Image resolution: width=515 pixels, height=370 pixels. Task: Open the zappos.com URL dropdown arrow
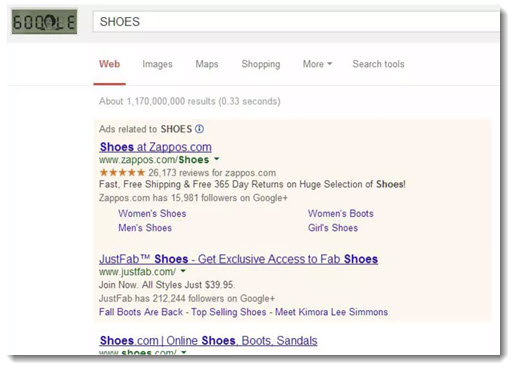217,159
